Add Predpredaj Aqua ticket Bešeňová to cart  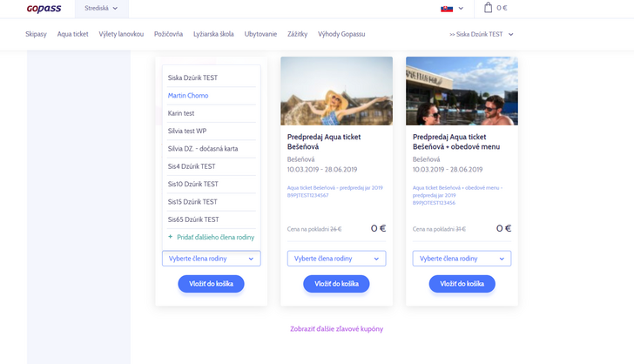click(x=336, y=284)
